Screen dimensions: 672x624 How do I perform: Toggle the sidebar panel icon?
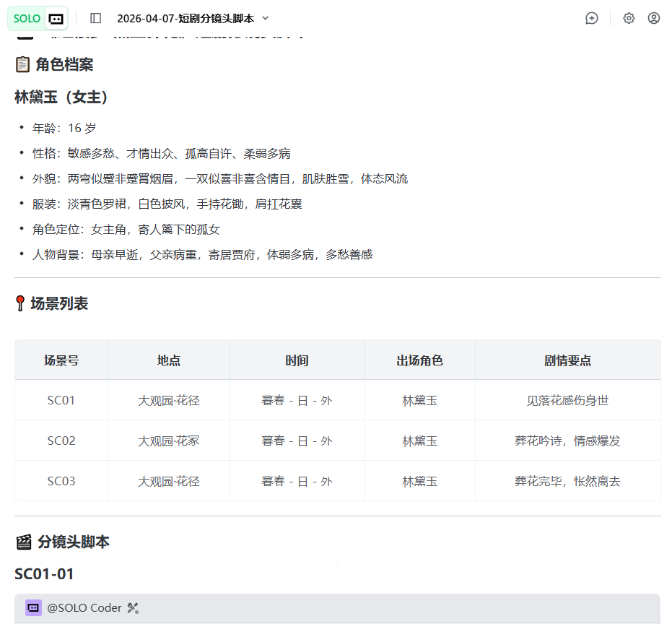click(x=96, y=18)
